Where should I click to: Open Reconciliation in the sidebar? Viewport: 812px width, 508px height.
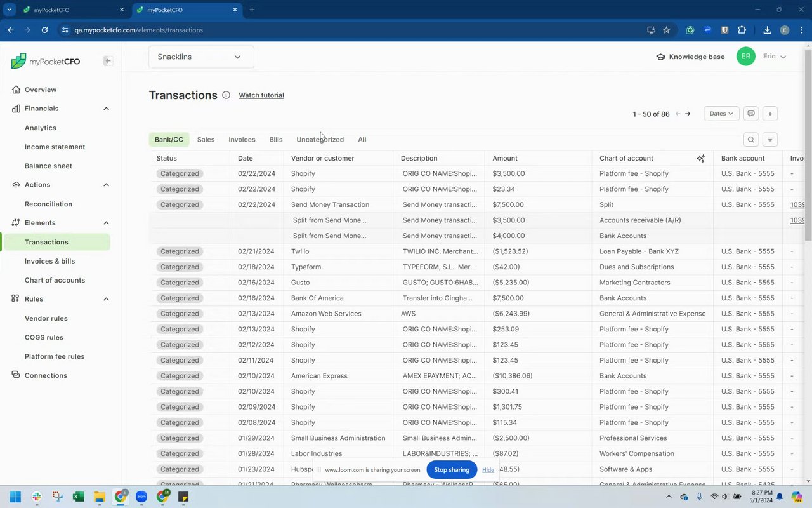[48, 204]
